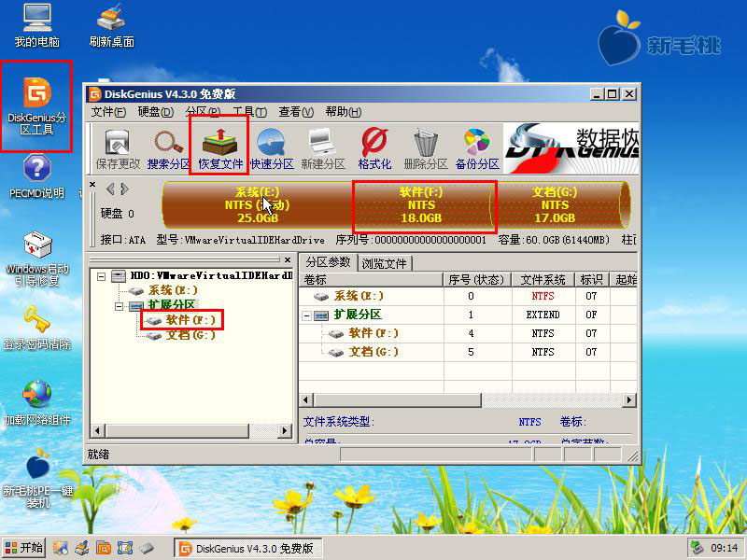Select 文档(G:) 17.0GB in the disk bar
This screenshot has width=747, height=560.
(555, 205)
